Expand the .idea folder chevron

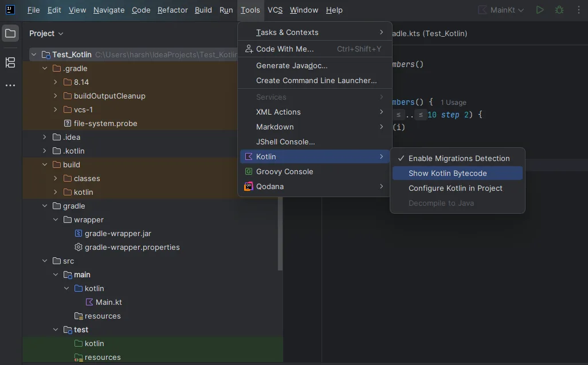click(45, 137)
